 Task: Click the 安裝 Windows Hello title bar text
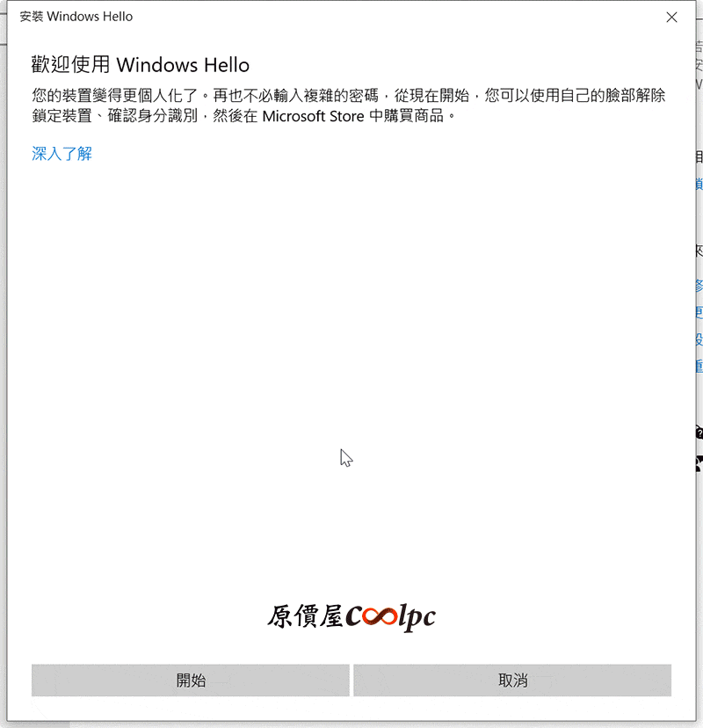tap(76, 17)
